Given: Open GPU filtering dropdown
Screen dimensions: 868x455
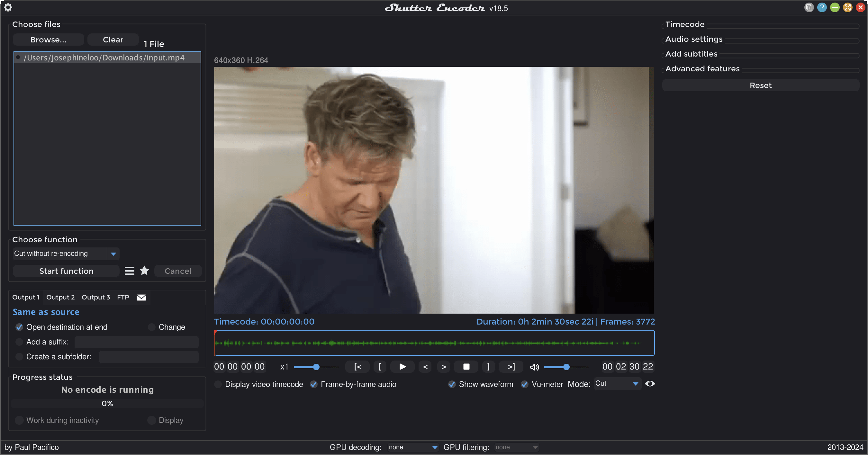Looking at the screenshot, I should click(x=516, y=447).
